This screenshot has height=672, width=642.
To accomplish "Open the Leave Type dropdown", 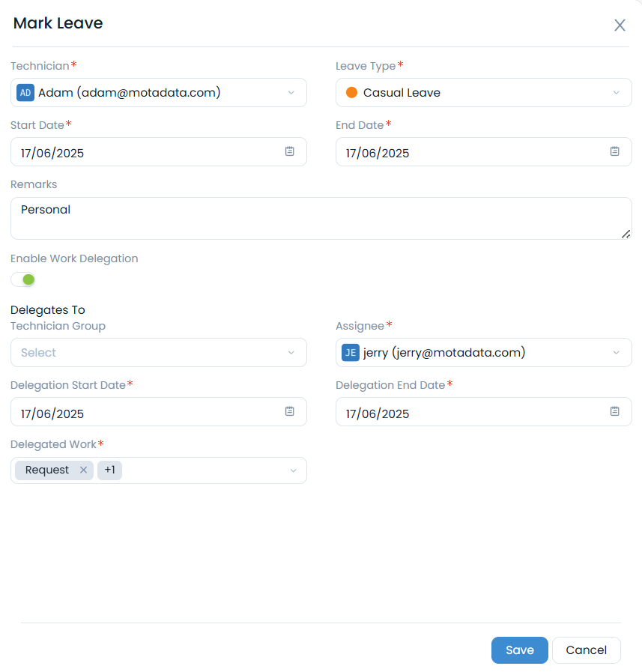I will point(617,93).
